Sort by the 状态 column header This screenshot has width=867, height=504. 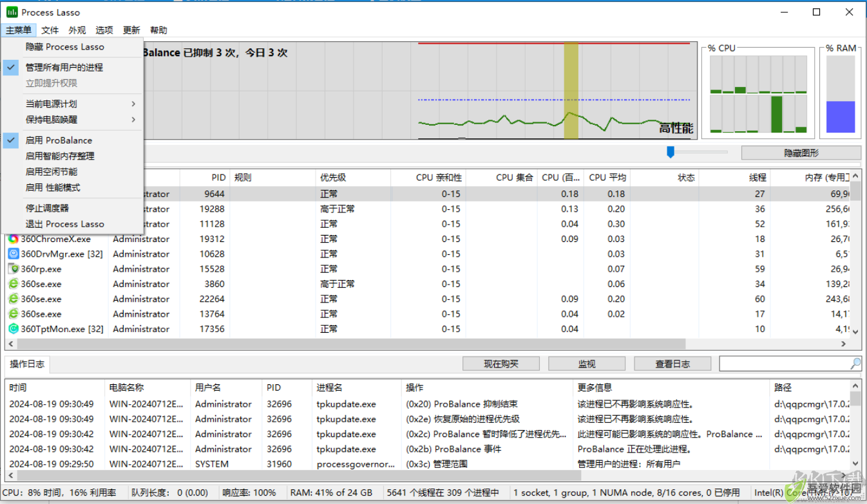click(x=664, y=177)
